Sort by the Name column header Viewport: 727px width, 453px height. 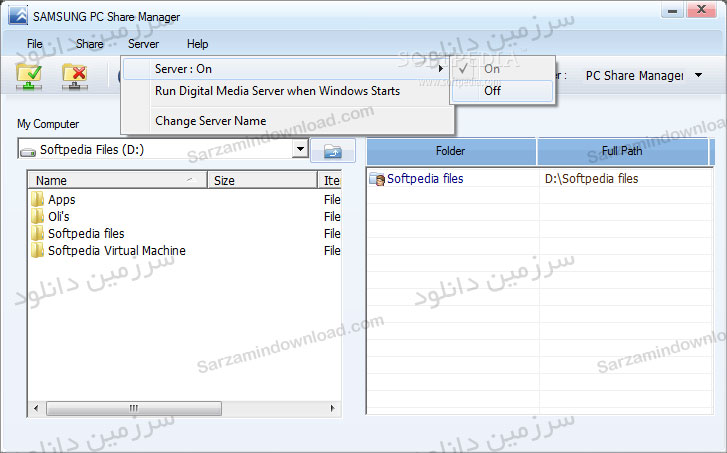118,180
